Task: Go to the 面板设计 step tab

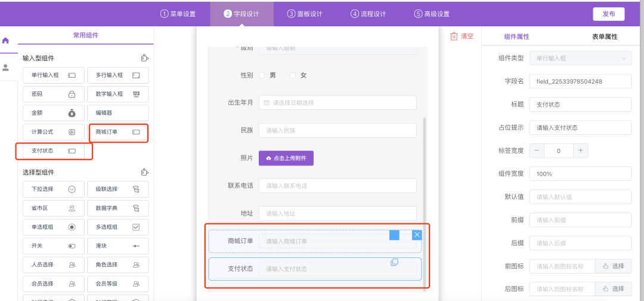Action: point(305,14)
